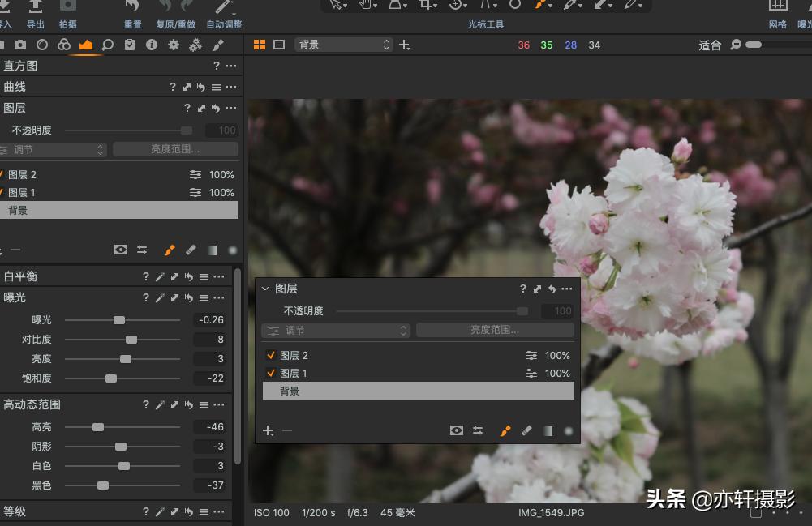The width and height of the screenshot is (812, 526).
Task: Toggle the mask visibility eye icon in Layers panel
Action: tap(456, 430)
